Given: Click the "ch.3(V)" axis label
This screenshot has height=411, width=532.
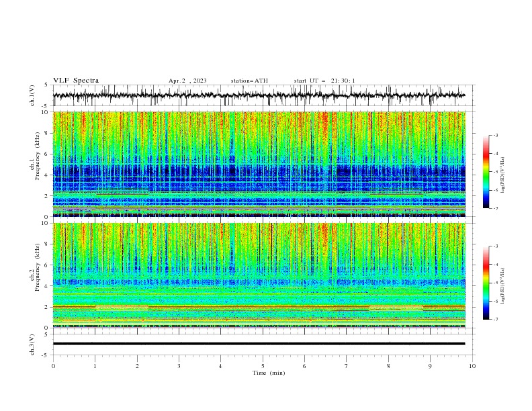Looking at the screenshot, I should click(32, 345).
